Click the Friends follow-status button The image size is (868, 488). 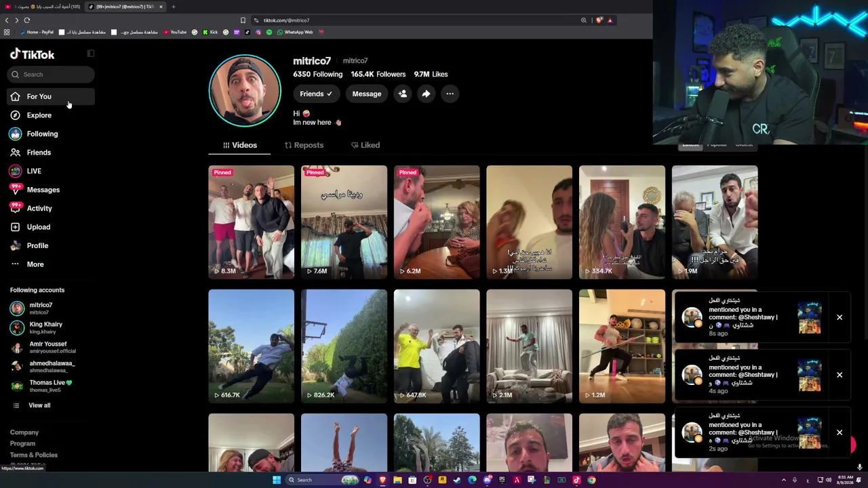click(x=316, y=94)
